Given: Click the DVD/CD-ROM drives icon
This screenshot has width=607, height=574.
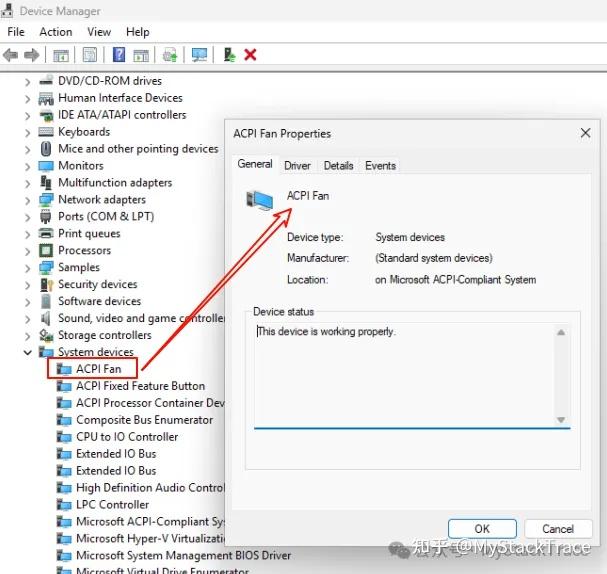Looking at the screenshot, I should (x=46, y=81).
